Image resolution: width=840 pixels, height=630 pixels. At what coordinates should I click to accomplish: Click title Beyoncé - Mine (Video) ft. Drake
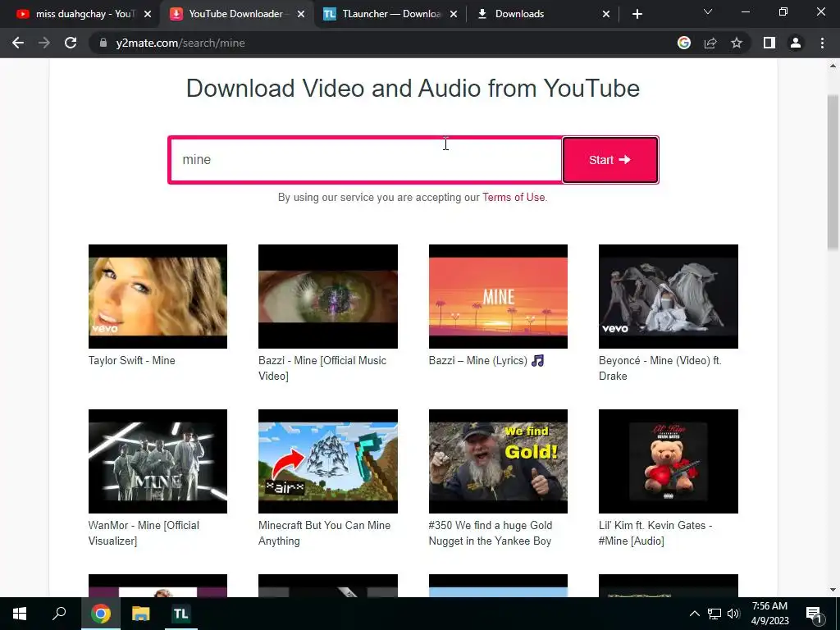[660, 368]
